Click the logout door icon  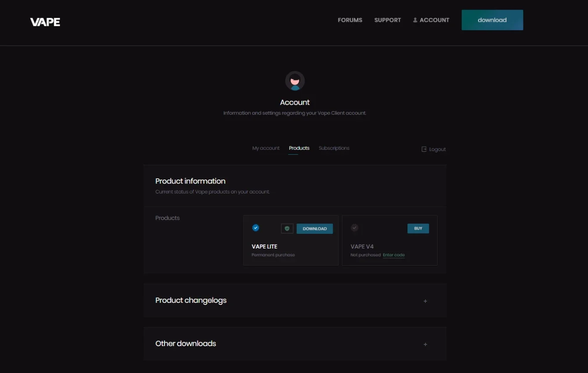pyautogui.click(x=424, y=149)
